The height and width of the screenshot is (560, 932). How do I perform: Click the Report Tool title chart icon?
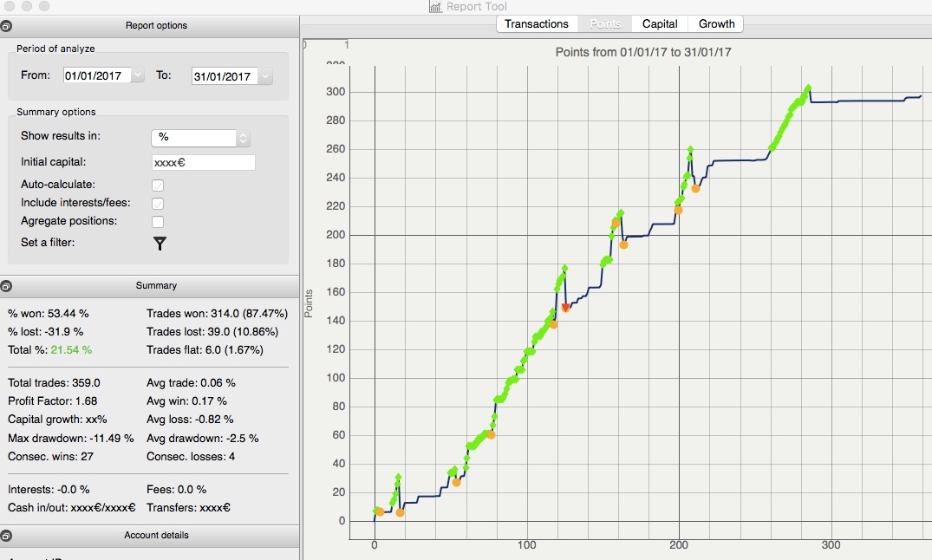click(436, 7)
